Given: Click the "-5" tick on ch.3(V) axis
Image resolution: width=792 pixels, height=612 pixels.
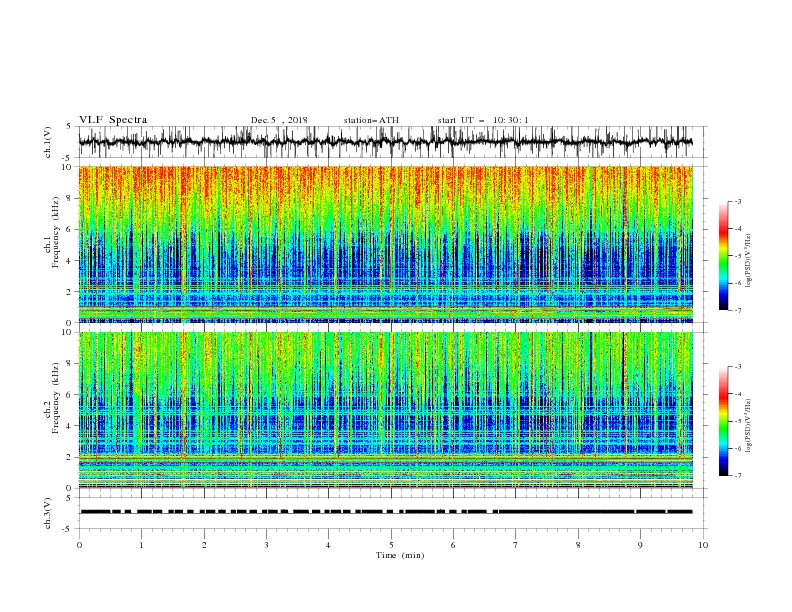Looking at the screenshot, I should click(67, 529).
